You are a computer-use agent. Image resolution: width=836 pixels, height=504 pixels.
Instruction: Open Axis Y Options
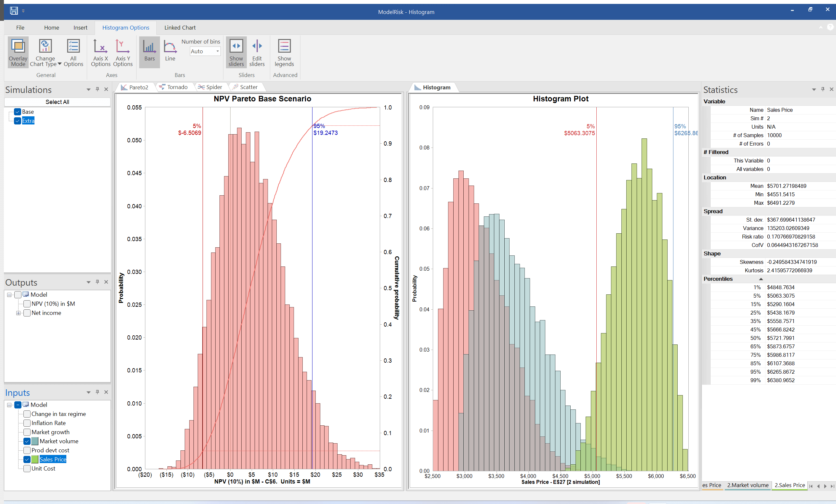tap(123, 52)
